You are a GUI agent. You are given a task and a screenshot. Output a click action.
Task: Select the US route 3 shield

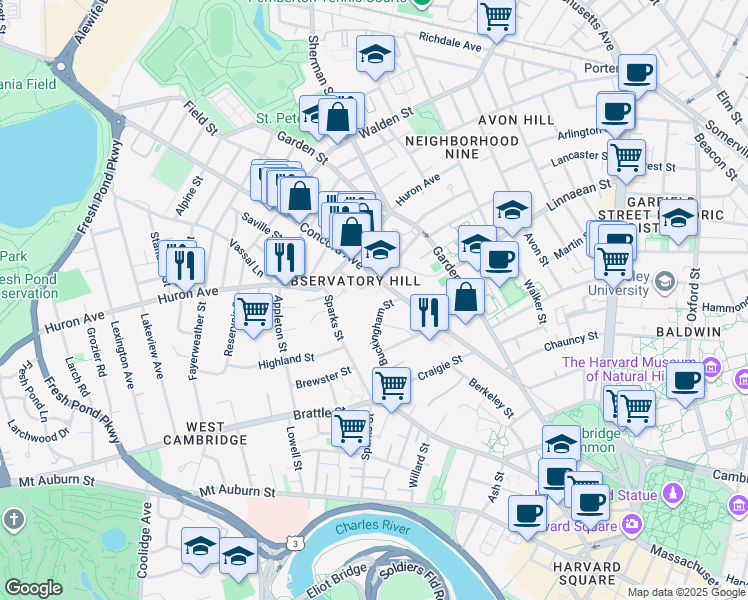coord(295,543)
